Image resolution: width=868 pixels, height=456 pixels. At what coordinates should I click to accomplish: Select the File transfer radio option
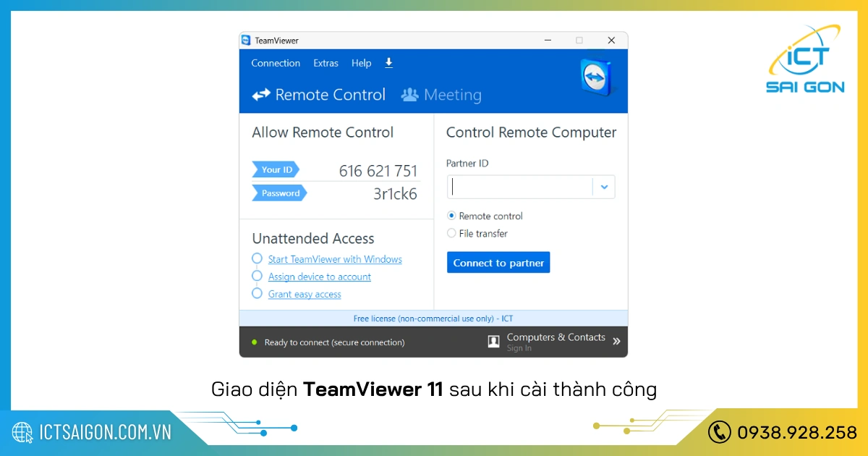(477, 233)
